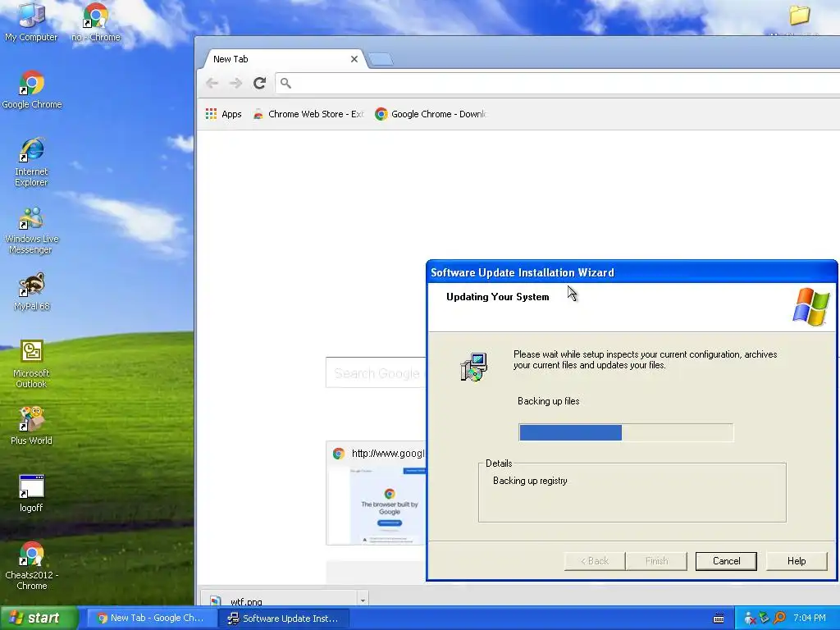Switch to 'New Tab - Google Chrome' in the taskbar
Viewport: 840px width, 630px height.
coord(151,618)
